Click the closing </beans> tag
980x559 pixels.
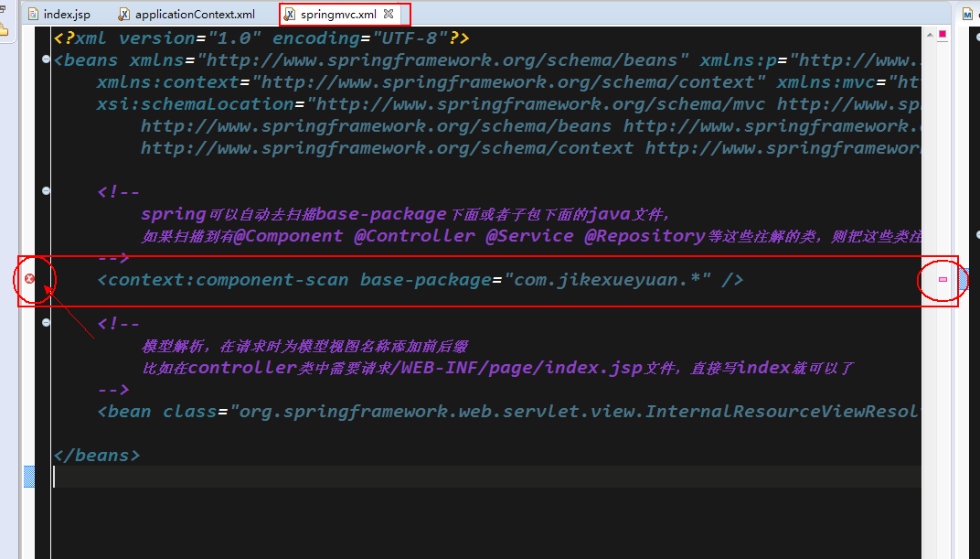point(97,456)
